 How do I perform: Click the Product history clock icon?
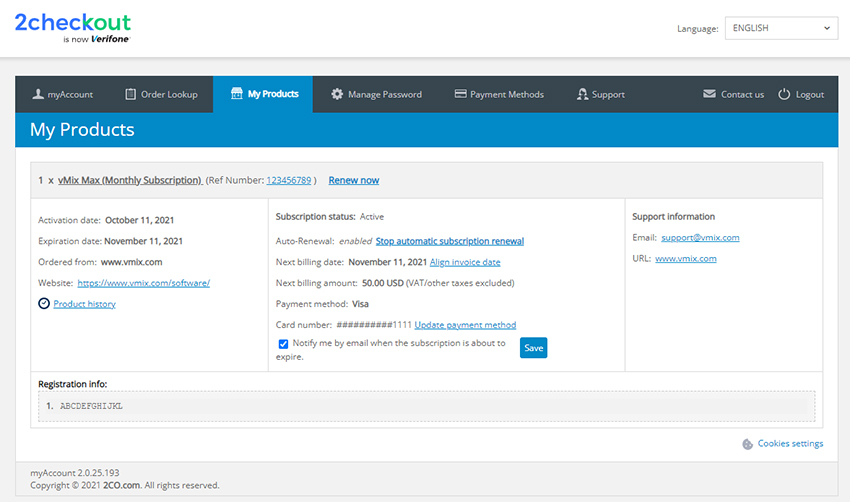point(44,304)
